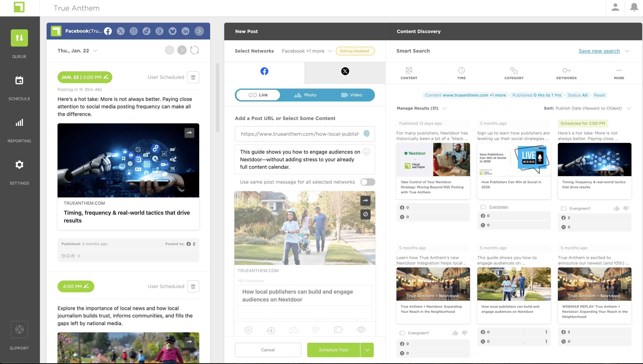643x364 pixels.
Task: Toggle same post message for all networks
Action: 367,182
